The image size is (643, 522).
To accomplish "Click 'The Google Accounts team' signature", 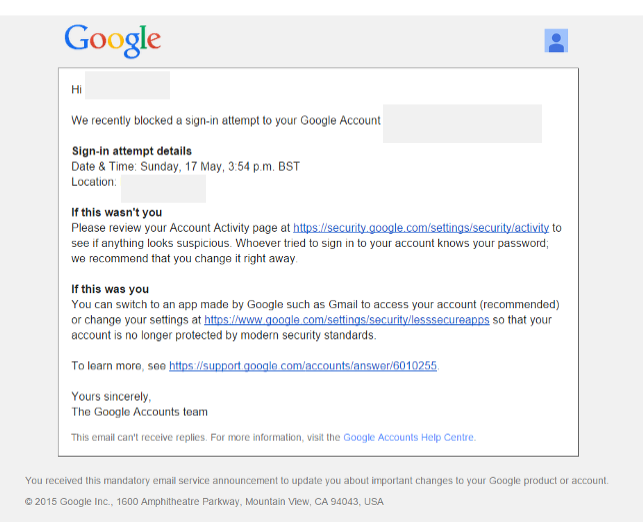I will pyautogui.click(x=139, y=412).
